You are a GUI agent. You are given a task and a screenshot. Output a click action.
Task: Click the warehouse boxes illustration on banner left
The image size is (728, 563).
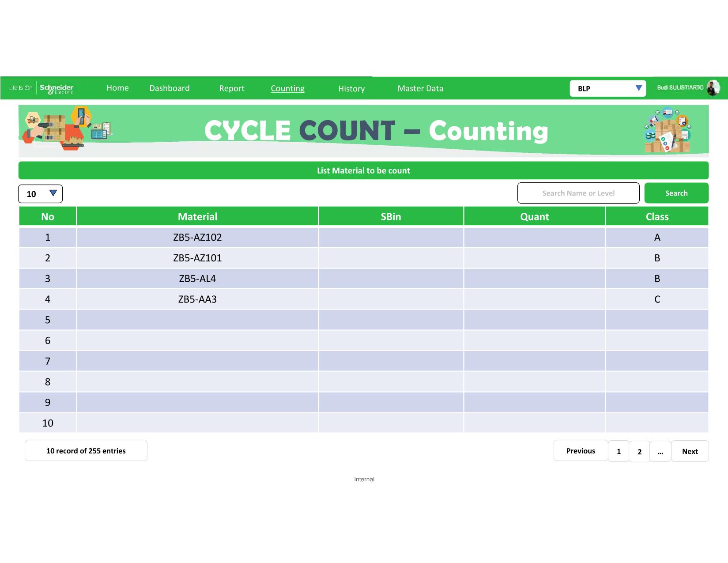click(x=66, y=128)
